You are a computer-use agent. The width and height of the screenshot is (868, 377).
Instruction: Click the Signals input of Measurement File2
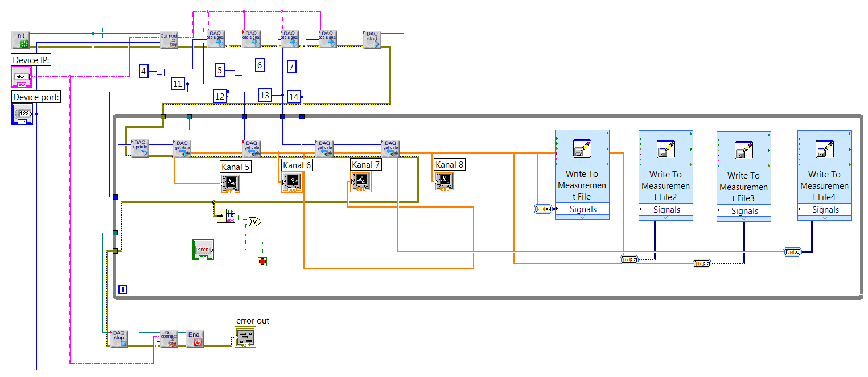point(665,210)
